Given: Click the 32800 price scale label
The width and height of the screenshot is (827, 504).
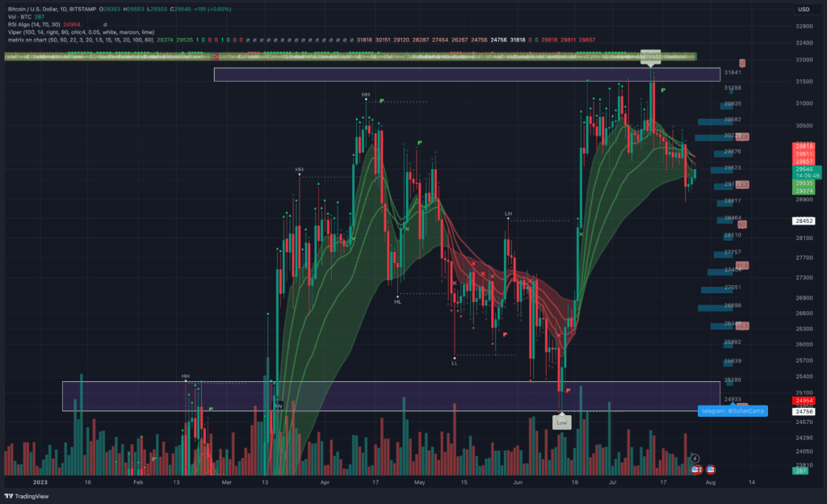Looking at the screenshot, I should [804, 26].
